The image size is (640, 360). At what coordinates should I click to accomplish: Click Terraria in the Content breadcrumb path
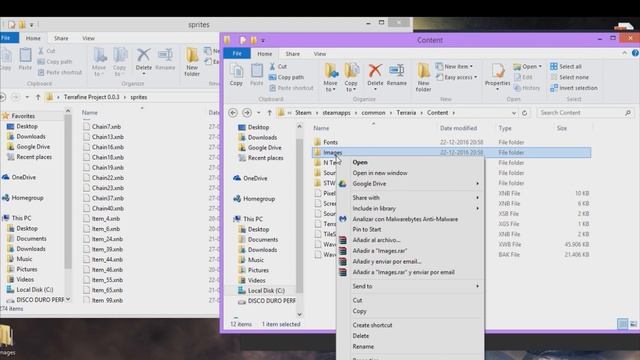point(406,113)
